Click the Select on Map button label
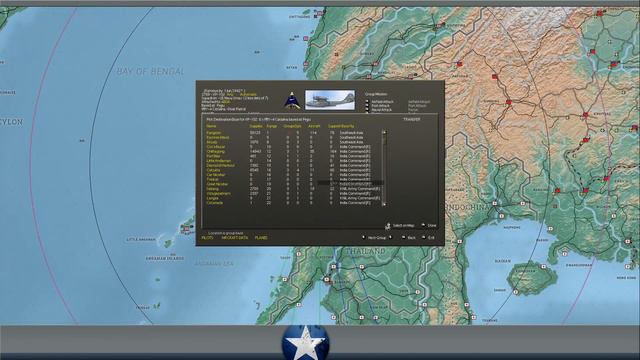The height and width of the screenshot is (360, 640). point(403,225)
